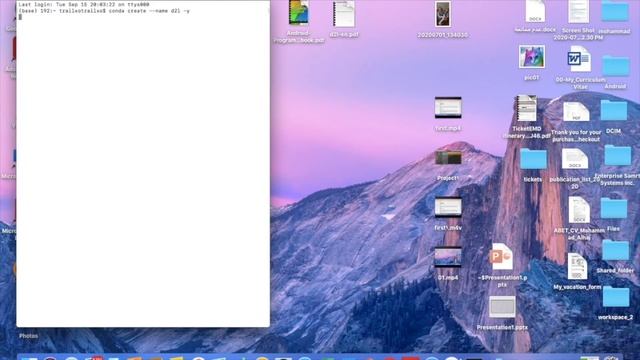Select the Android program book PDF icon

tap(298, 12)
